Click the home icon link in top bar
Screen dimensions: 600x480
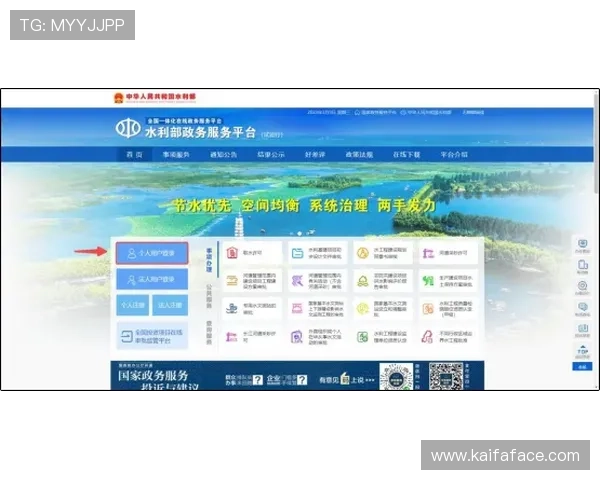(357, 112)
